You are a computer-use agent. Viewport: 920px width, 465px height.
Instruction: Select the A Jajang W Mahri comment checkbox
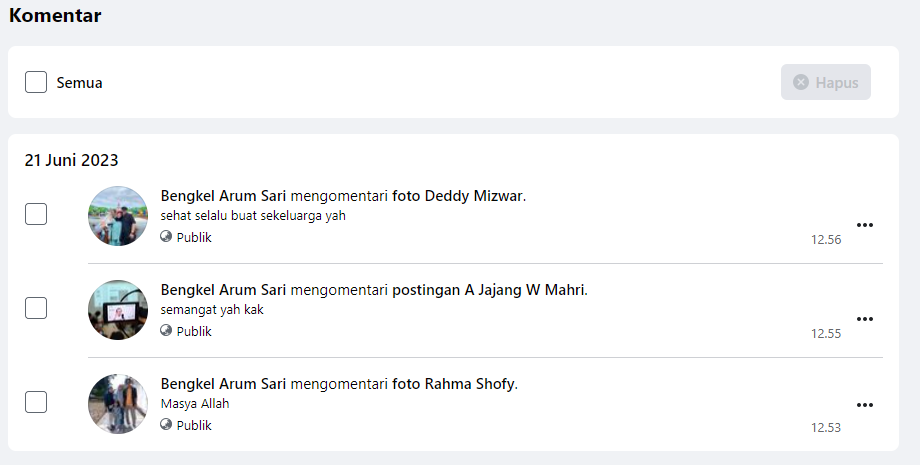point(36,308)
